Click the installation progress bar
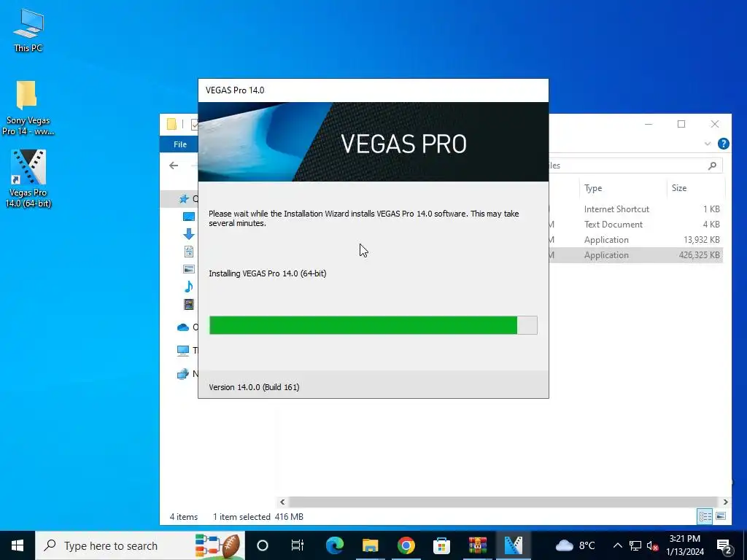The height and width of the screenshot is (560, 747). click(x=373, y=325)
